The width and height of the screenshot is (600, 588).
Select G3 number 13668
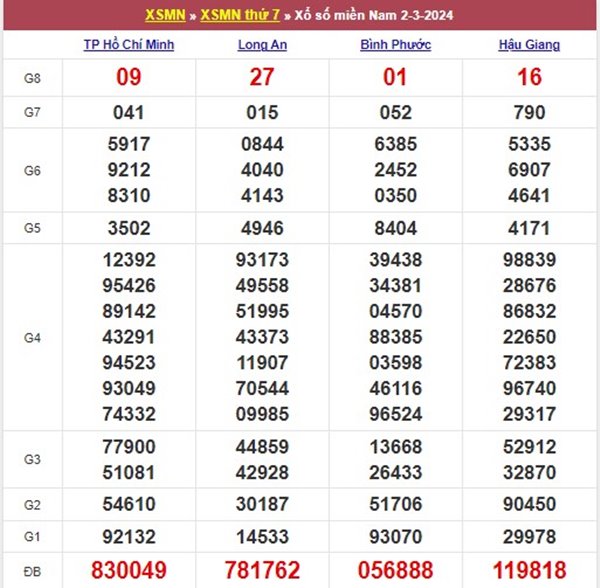tap(396, 447)
